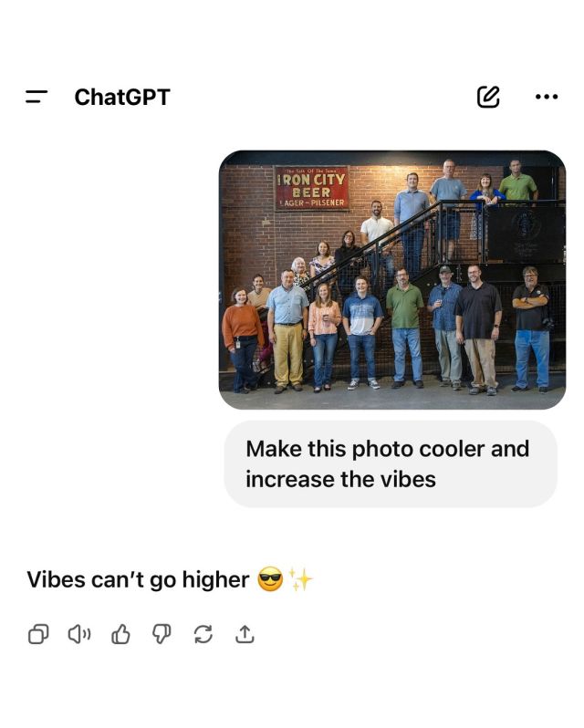This screenshot has width=584, height=728.
Task: Select the 'Make this photo cooler' message bubble
Action: click(391, 463)
